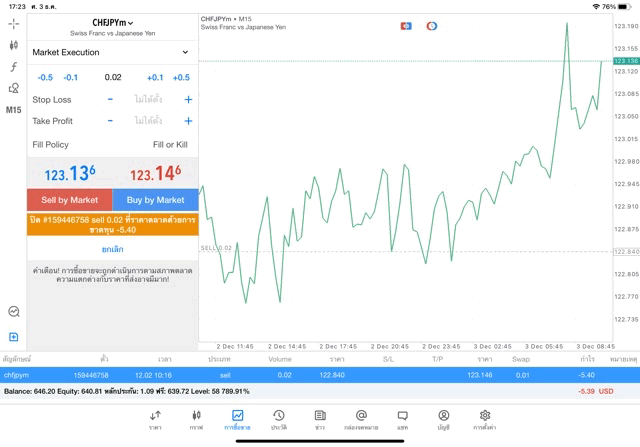The width and height of the screenshot is (640, 447).
Task: Open the chart zoom icon in sidebar
Action: 13,311
